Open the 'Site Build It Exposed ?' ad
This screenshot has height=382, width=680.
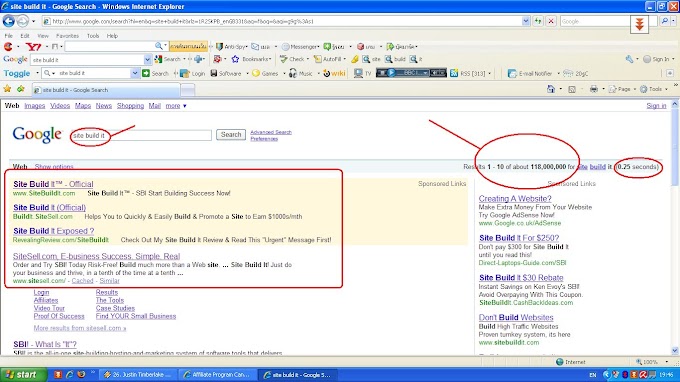pos(53,231)
